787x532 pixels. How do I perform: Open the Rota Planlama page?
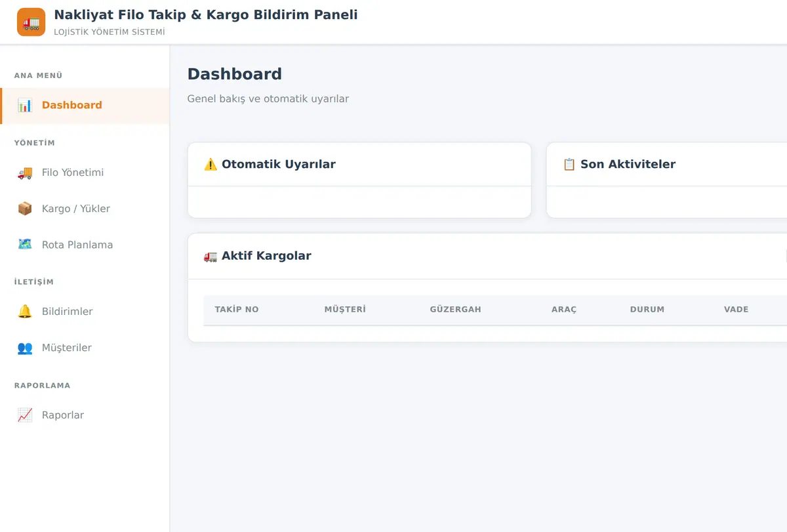coord(85,245)
